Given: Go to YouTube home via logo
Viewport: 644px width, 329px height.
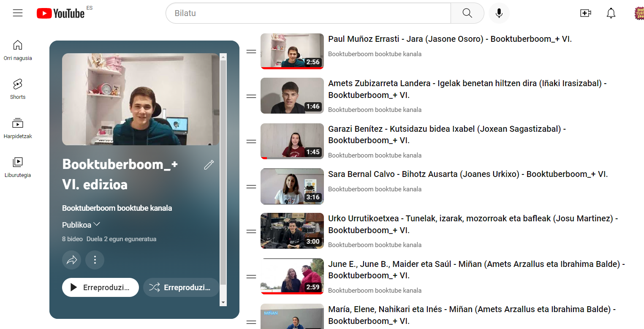Looking at the screenshot, I should pyautogui.click(x=61, y=14).
